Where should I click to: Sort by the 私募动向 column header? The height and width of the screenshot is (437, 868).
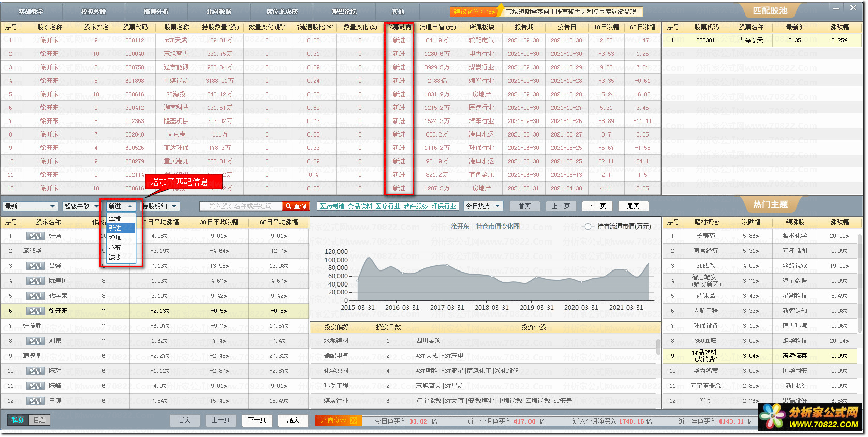399,27
